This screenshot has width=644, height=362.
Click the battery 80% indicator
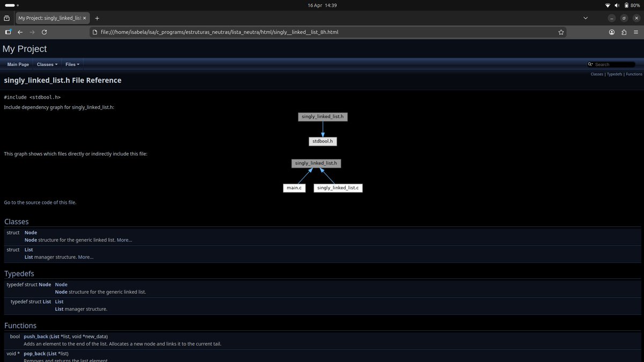click(632, 5)
